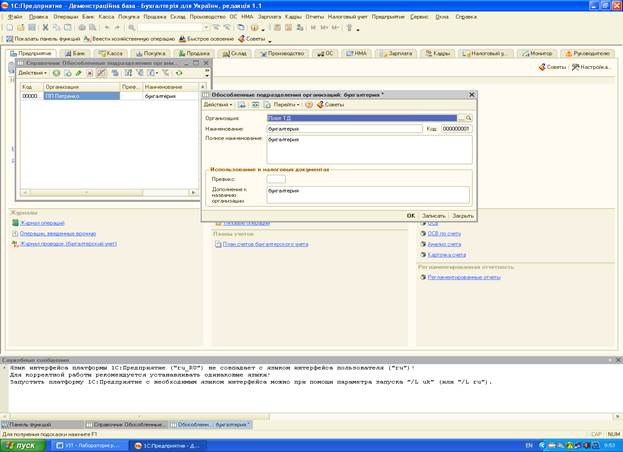Click Ввести хозяйственную операцию toolbar button

(134, 38)
